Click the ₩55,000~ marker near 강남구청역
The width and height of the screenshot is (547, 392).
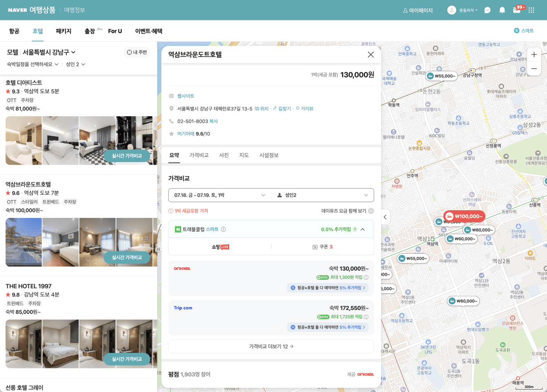[x=442, y=76]
